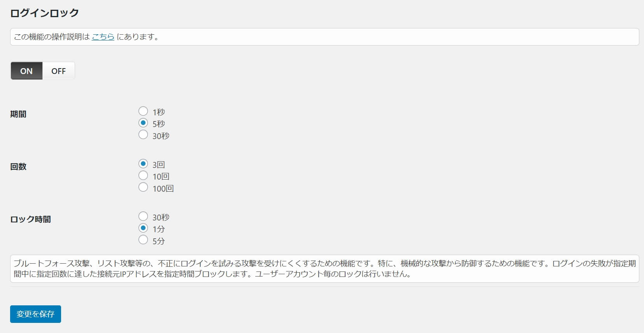Choose 5分 as the lock time
This screenshot has height=333, width=644.
click(x=143, y=240)
